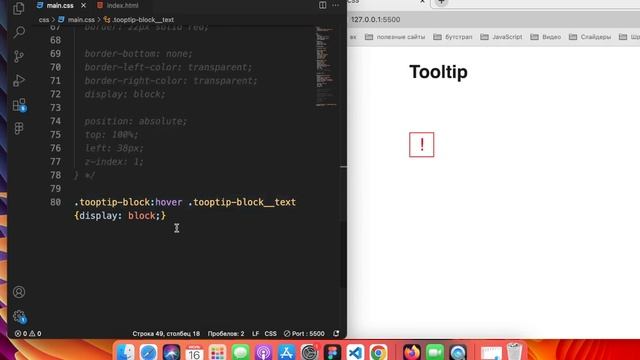Screen dimensions: 640x360
Task: Click the commented 'z-index: 1;' line
Action: [114, 162]
